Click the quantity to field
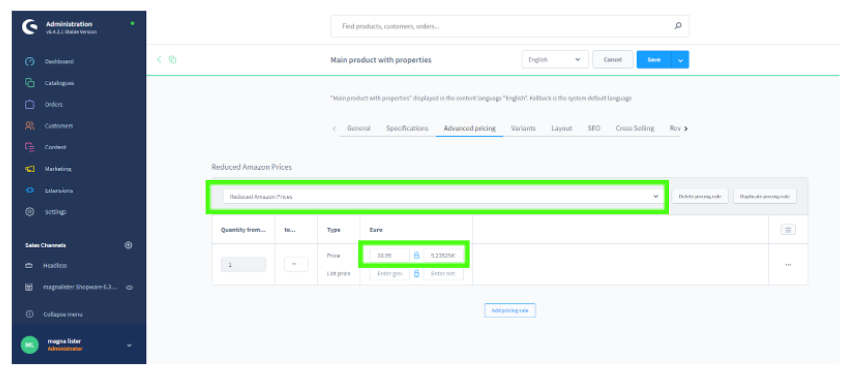The image size is (847, 371). [x=296, y=265]
